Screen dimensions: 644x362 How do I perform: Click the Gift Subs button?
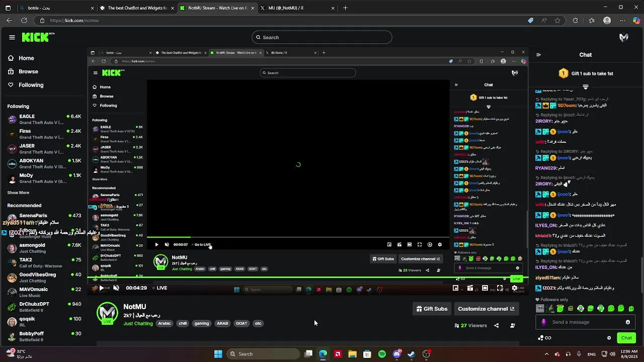click(432, 309)
